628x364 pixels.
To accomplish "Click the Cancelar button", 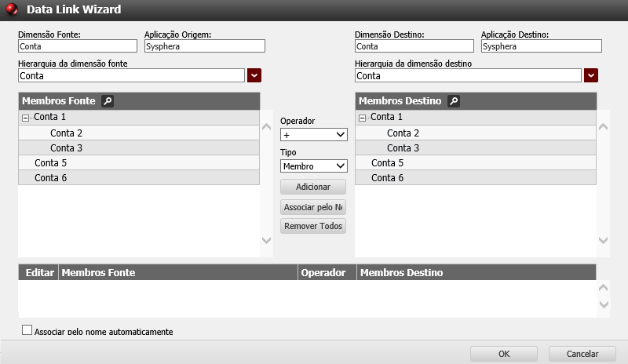I will (x=582, y=354).
